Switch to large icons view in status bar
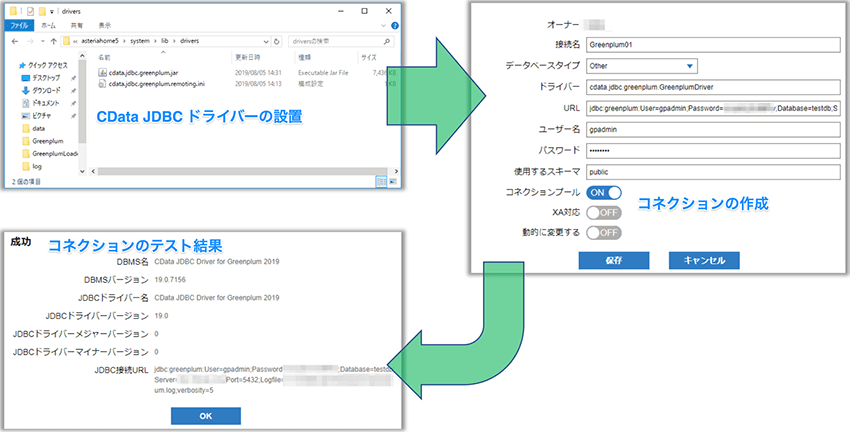 pos(393,182)
